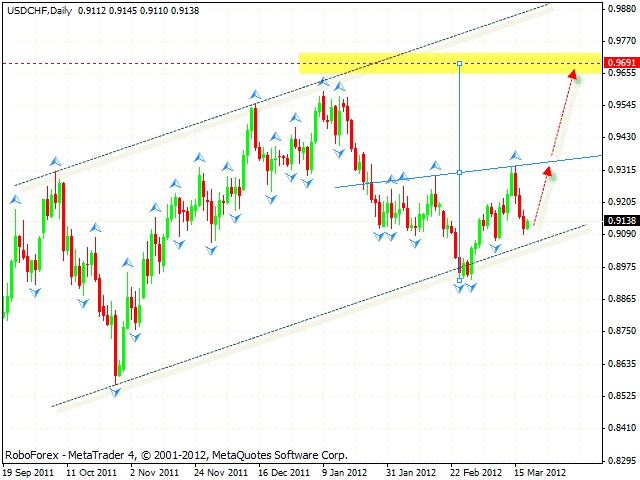The width and height of the screenshot is (640, 480).
Task: Select the square handle where vertical line meets neckline
Action: pos(459,172)
